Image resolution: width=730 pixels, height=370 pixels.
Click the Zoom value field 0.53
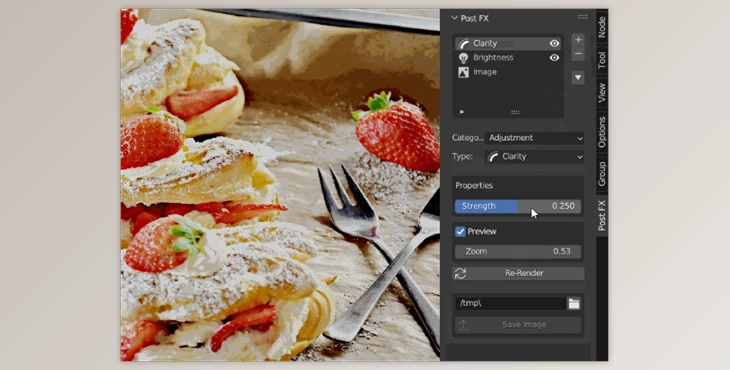tap(518, 251)
